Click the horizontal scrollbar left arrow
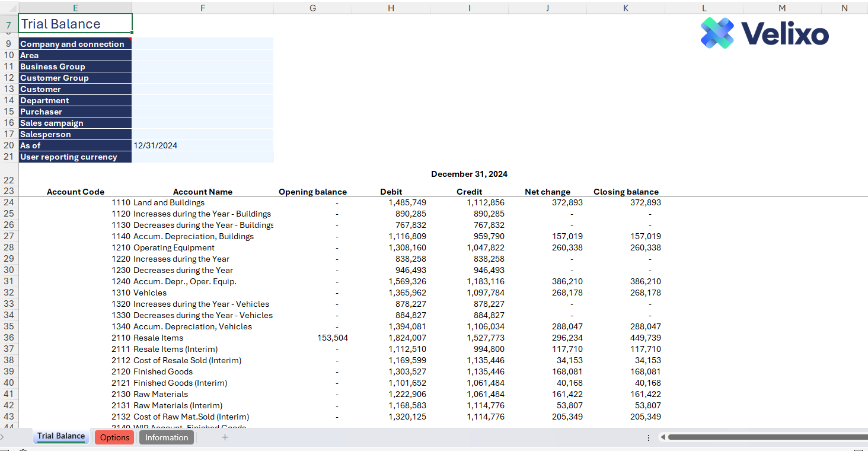This screenshot has width=868, height=451. (663, 437)
